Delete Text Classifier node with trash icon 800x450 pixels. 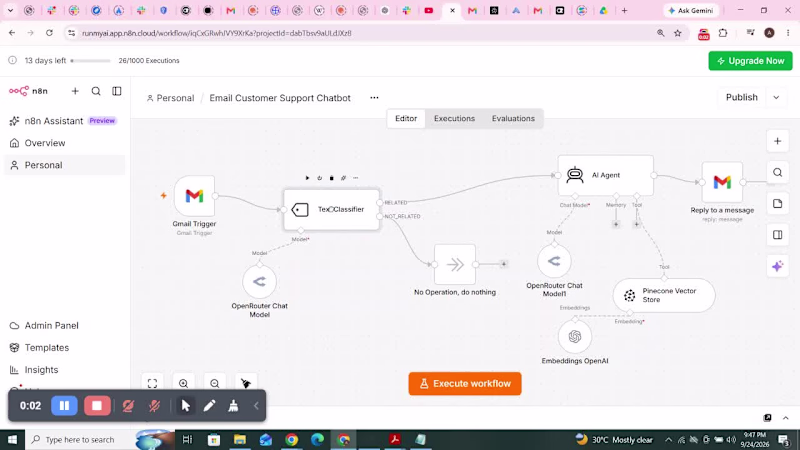pyautogui.click(x=332, y=178)
